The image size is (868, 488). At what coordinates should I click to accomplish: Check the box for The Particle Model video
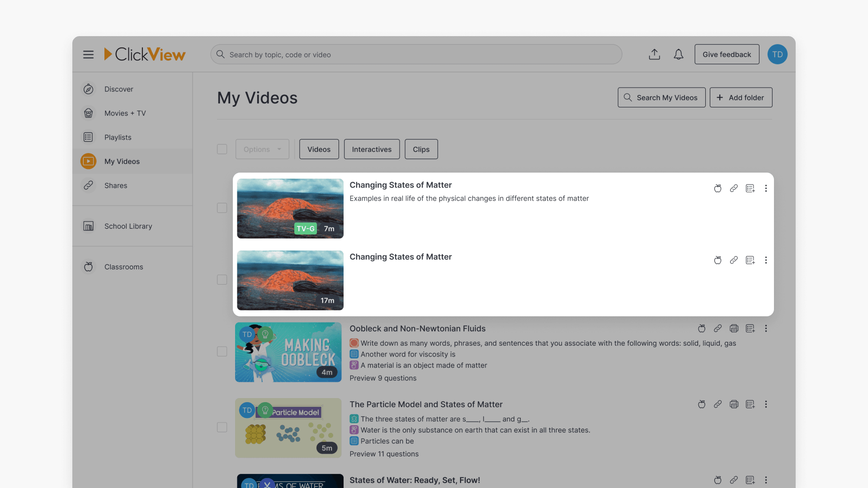222,427
